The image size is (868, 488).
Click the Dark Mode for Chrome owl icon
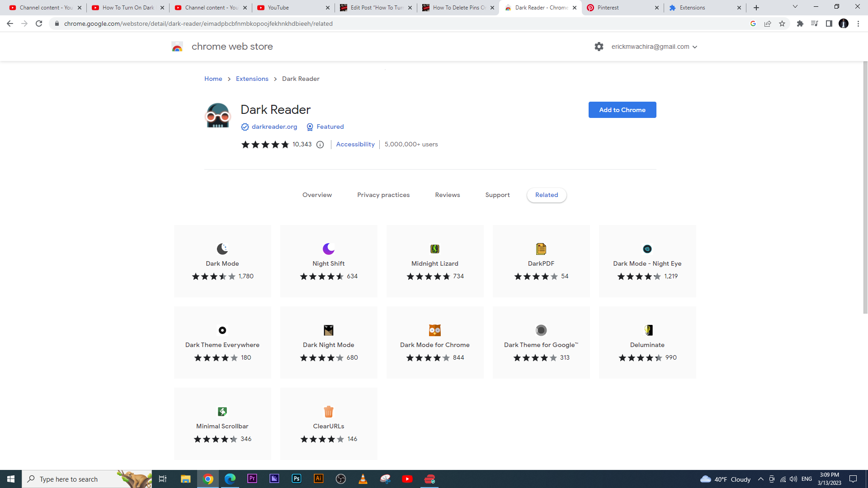coord(435,330)
